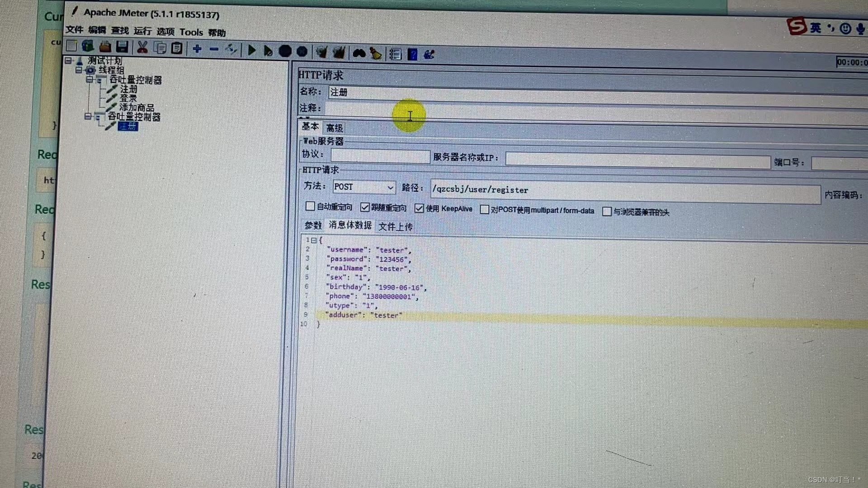This screenshot has width=868, height=488.
Task: Click the Clear results icon
Action: pos(321,52)
